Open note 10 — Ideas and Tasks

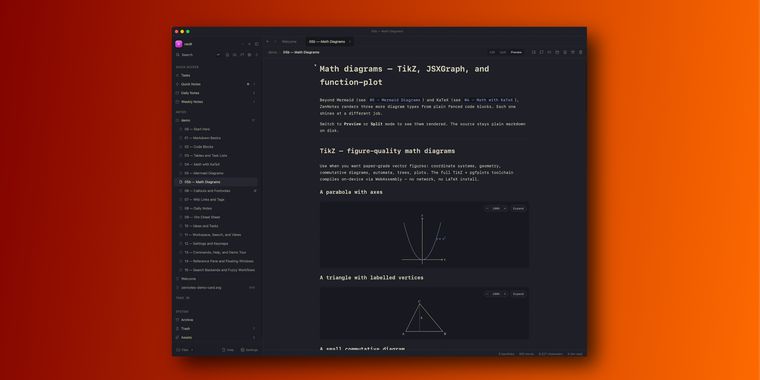pyautogui.click(x=217, y=226)
